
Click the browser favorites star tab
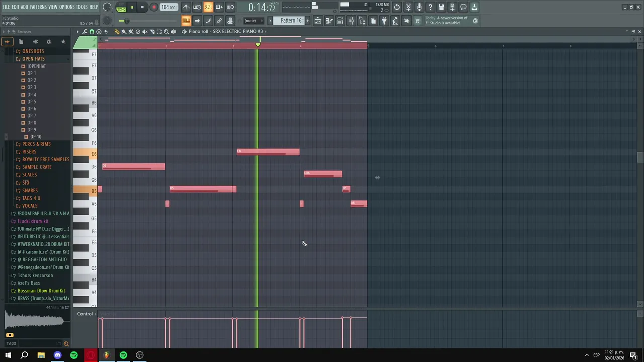[63, 42]
